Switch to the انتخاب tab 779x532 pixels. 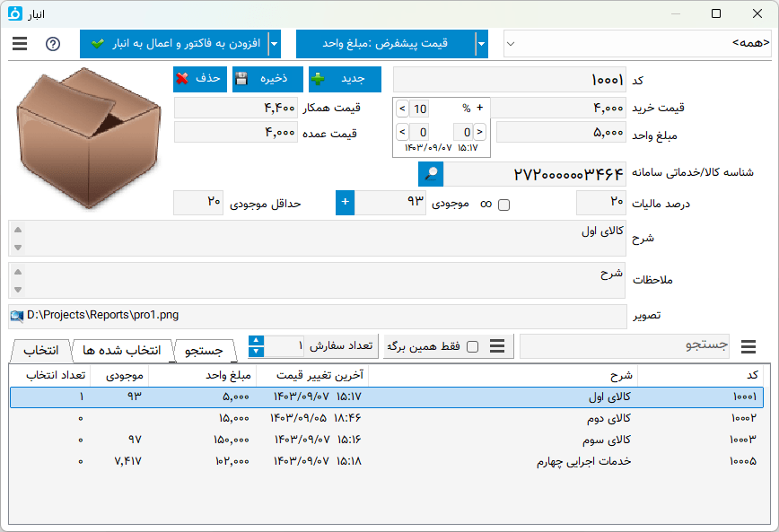pyautogui.click(x=40, y=352)
